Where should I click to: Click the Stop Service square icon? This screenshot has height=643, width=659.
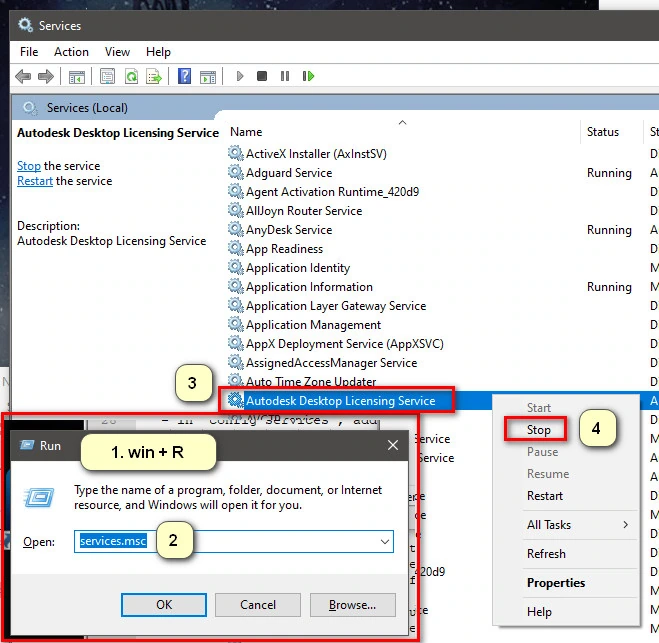[262, 76]
